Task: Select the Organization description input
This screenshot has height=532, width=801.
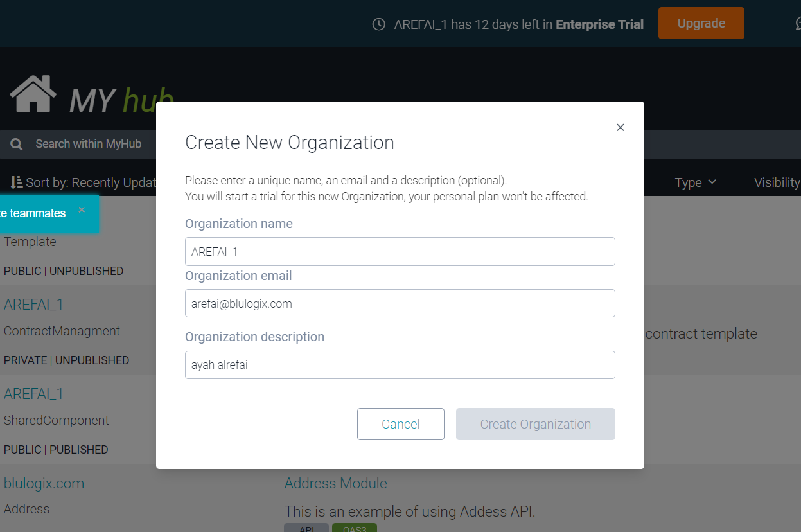Action: pyautogui.click(x=400, y=365)
